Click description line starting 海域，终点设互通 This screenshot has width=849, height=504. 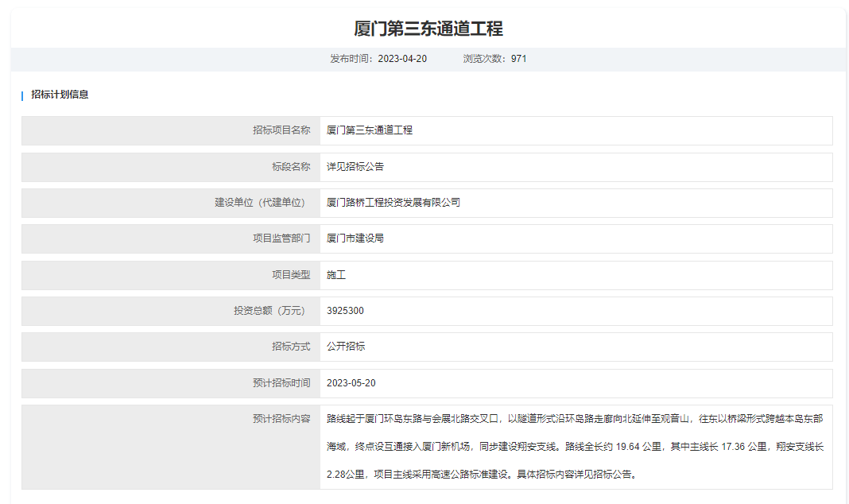[x=575, y=447]
